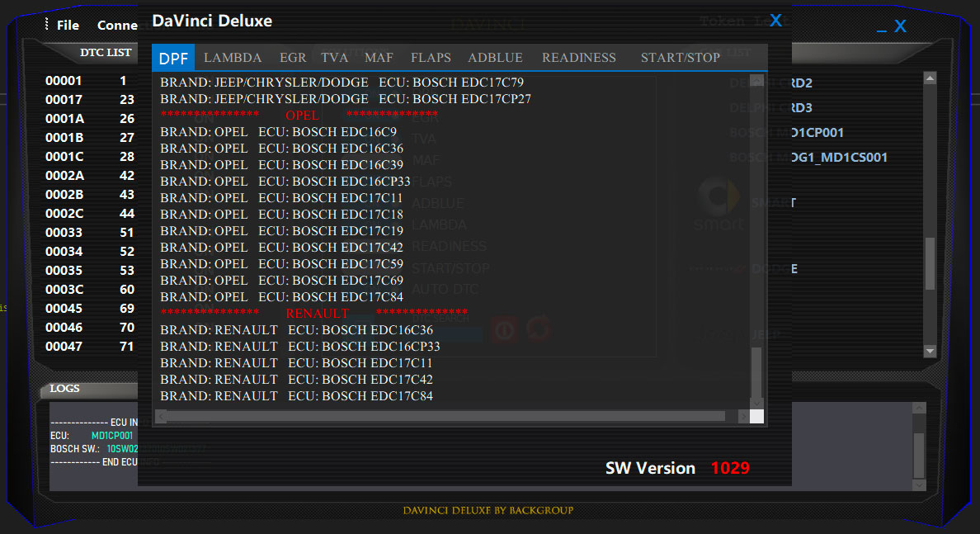Switch to the DPF tab

coord(173,58)
